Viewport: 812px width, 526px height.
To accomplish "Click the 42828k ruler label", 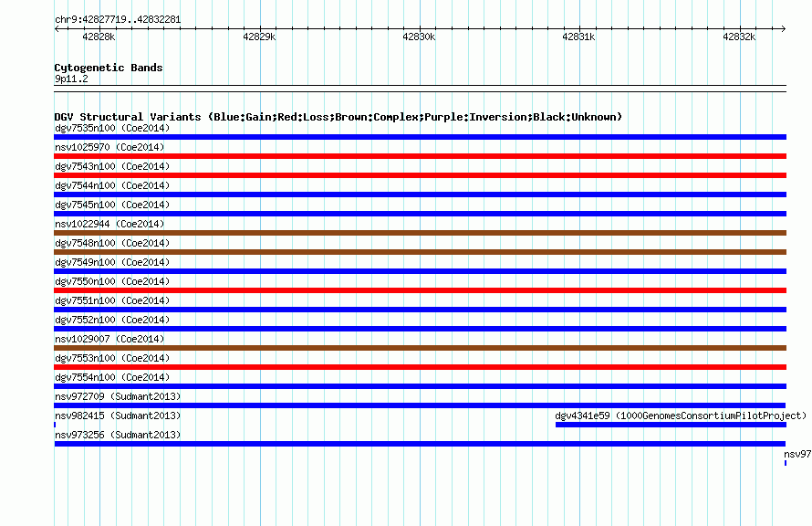I will point(99,37).
